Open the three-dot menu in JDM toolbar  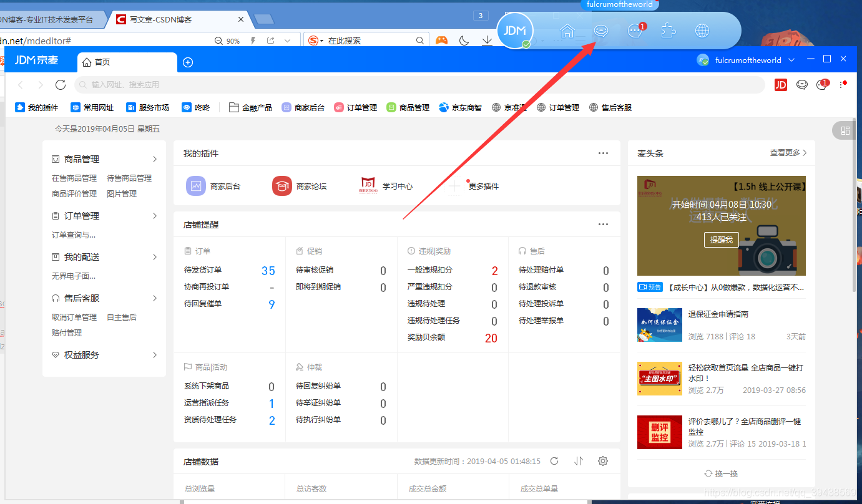coord(843,85)
